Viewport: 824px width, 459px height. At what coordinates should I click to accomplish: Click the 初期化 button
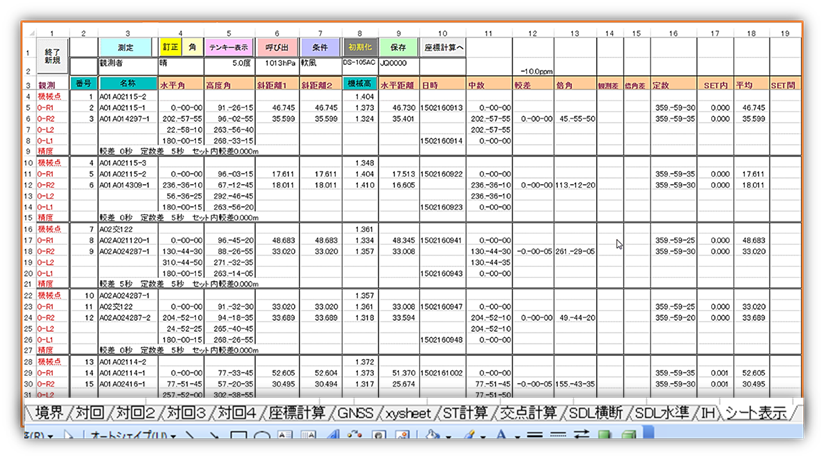(x=363, y=46)
